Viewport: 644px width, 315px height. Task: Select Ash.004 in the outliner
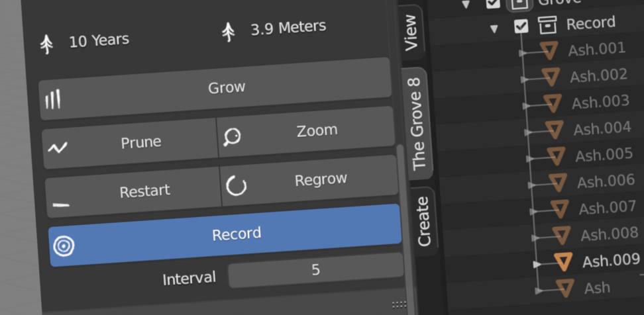click(x=602, y=128)
